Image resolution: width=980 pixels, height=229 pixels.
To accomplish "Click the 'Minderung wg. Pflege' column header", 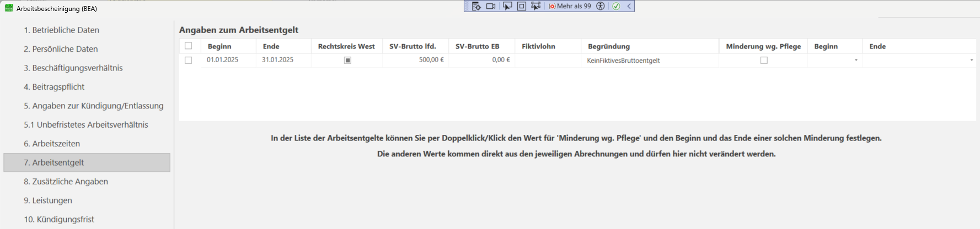I will 763,46.
